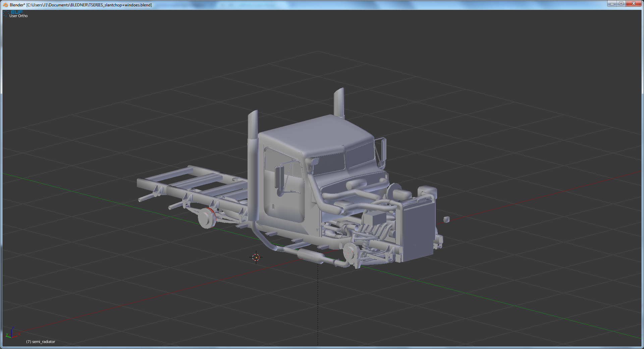Click the window title with the TSERIES_slantchop+windoes.blend path
This screenshot has width=644, height=349.
[x=80, y=5]
